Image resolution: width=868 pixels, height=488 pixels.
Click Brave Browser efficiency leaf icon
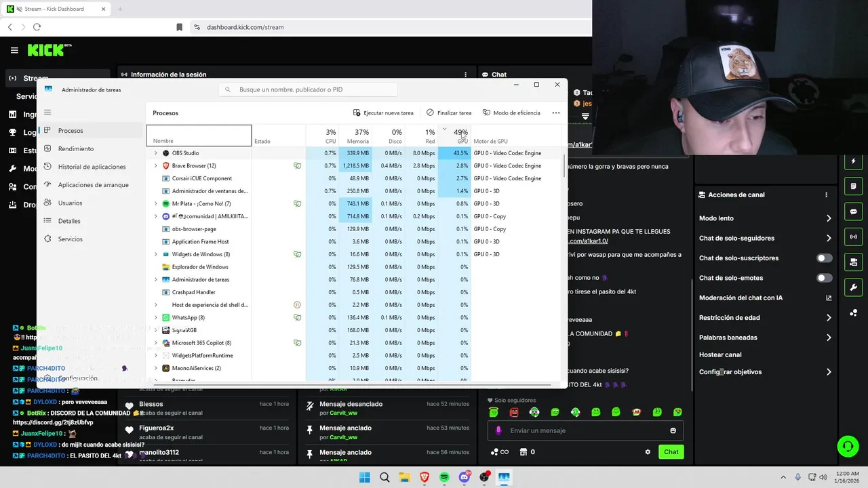click(x=297, y=166)
